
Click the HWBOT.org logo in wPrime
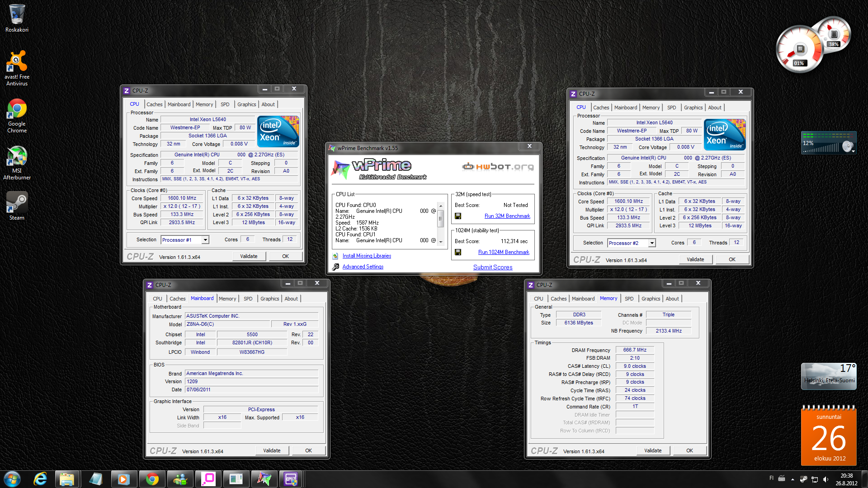coord(498,167)
